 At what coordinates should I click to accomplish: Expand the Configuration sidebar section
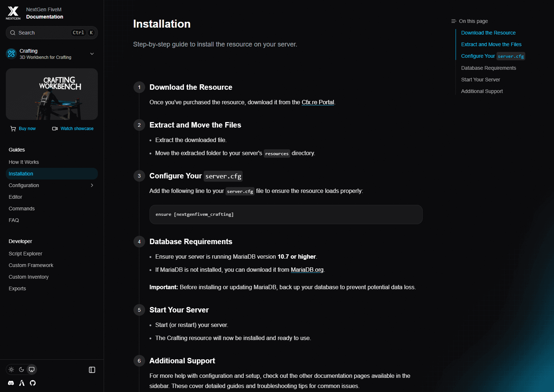(x=92, y=185)
